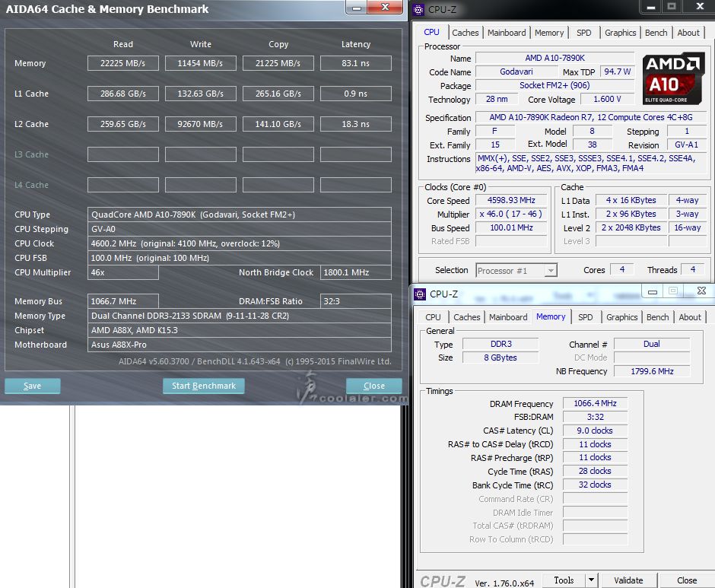This screenshot has width=715, height=588.
Task: Click the CPU-Z icon in the lower window title bar
Action: point(420,293)
